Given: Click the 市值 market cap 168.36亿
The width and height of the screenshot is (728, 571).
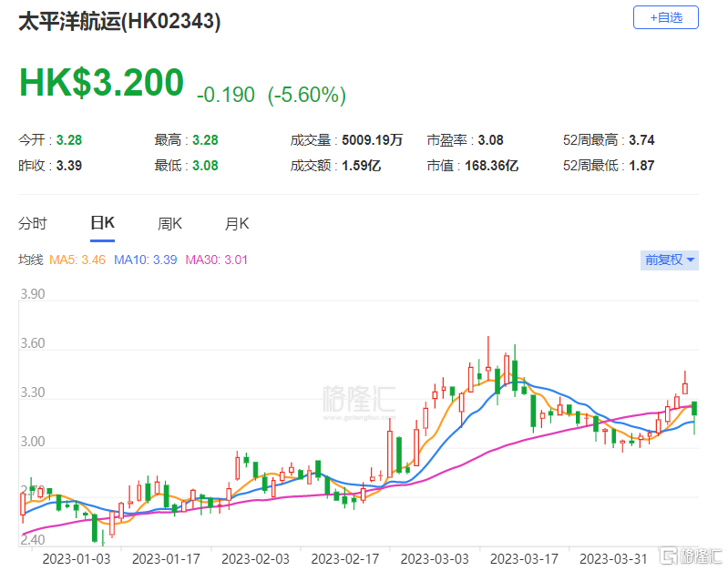Looking at the screenshot, I should tap(492, 166).
